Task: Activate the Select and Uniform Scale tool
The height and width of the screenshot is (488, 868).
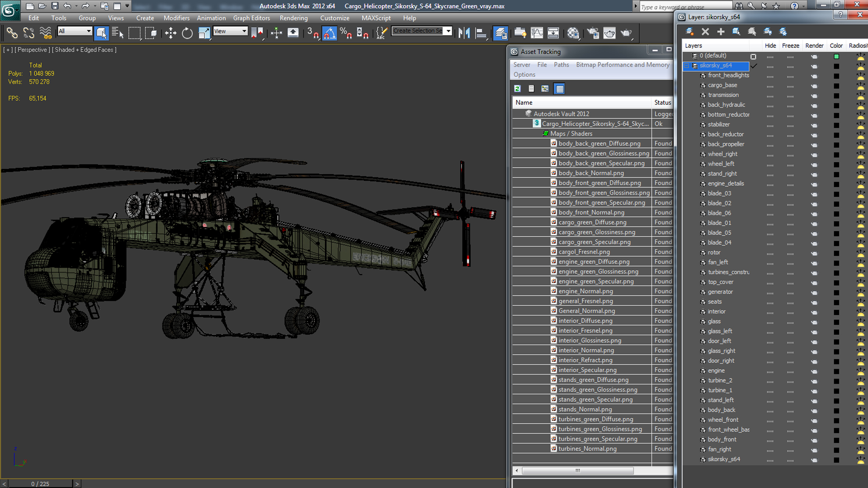Action: tap(204, 33)
